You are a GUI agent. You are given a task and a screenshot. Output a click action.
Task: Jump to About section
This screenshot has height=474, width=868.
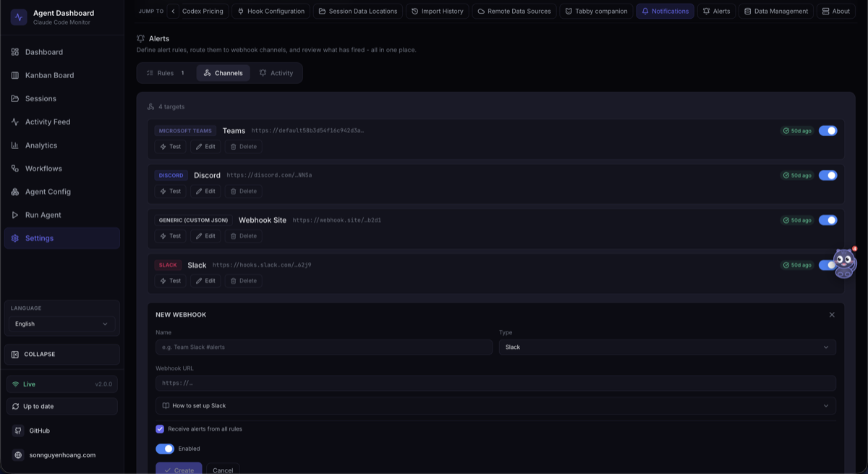836,11
